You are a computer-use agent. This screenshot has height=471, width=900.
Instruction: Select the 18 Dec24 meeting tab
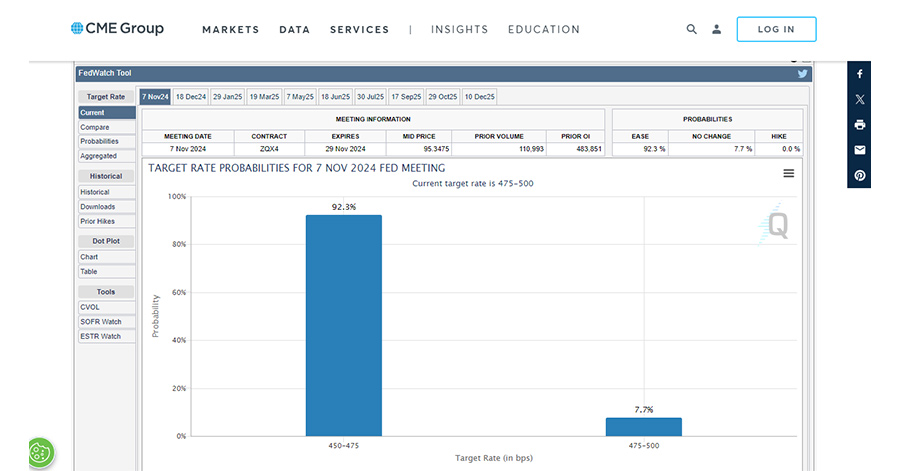191,97
